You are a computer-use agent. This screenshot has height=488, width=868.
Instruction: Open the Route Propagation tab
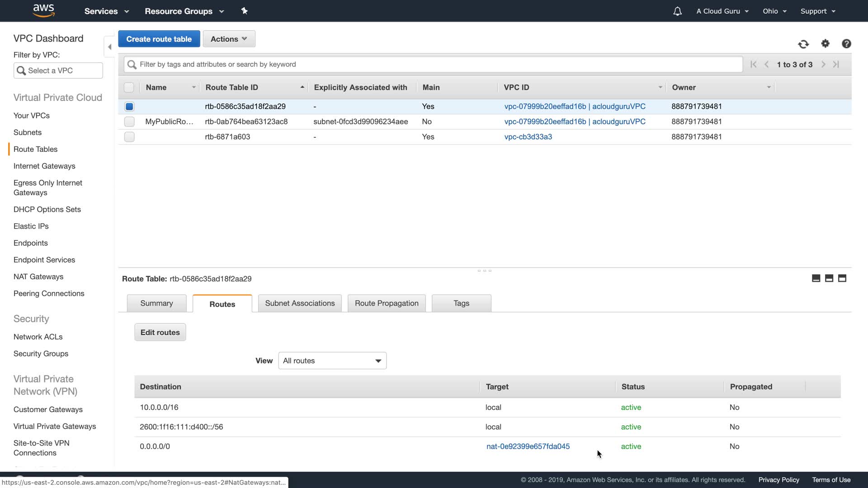click(387, 303)
